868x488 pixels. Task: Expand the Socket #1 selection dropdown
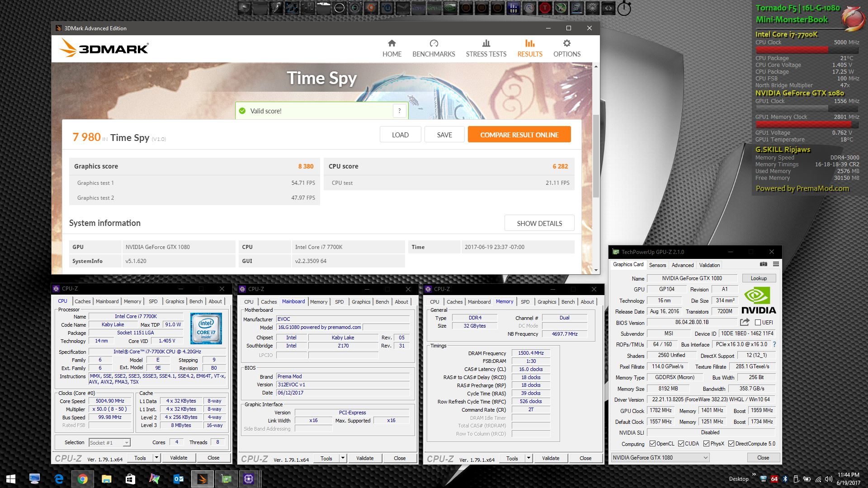pos(127,443)
